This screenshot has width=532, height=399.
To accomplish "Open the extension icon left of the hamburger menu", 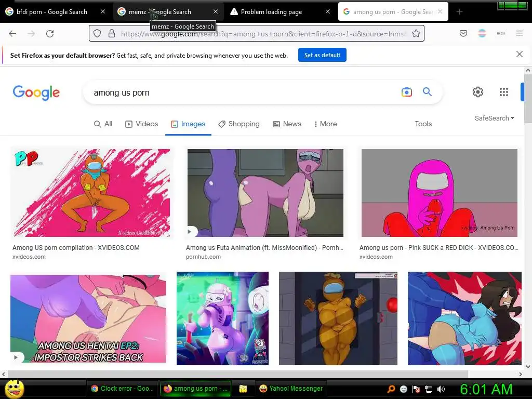I will (x=501, y=33).
